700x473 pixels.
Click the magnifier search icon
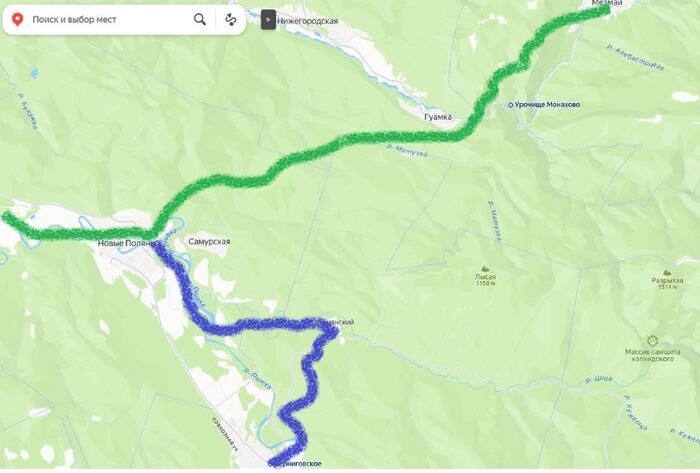200,19
